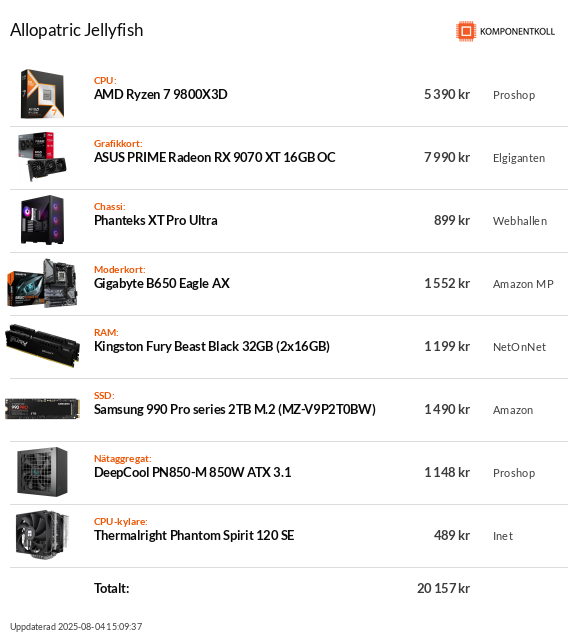Select the DeepCool power supply image
This screenshot has height=640, width=577.
click(x=42, y=472)
